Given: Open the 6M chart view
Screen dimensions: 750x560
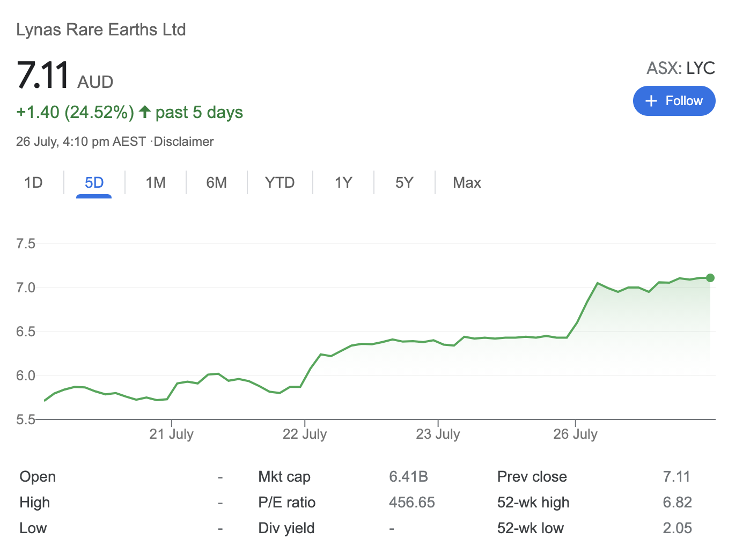Looking at the screenshot, I should 216,183.
